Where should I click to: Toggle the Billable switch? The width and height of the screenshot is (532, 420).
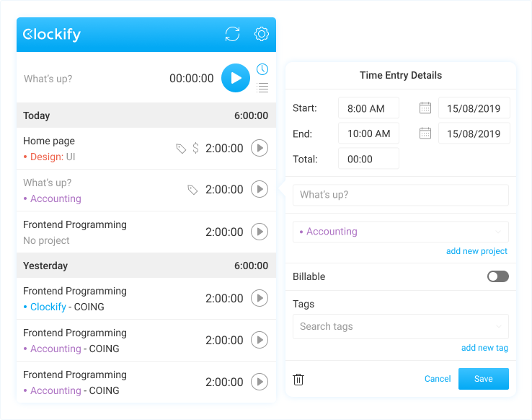tap(497, 276)
